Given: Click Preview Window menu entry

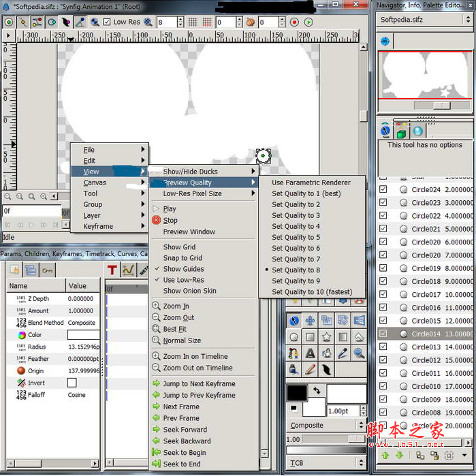Looking at the screenshot, I should 204,232.
